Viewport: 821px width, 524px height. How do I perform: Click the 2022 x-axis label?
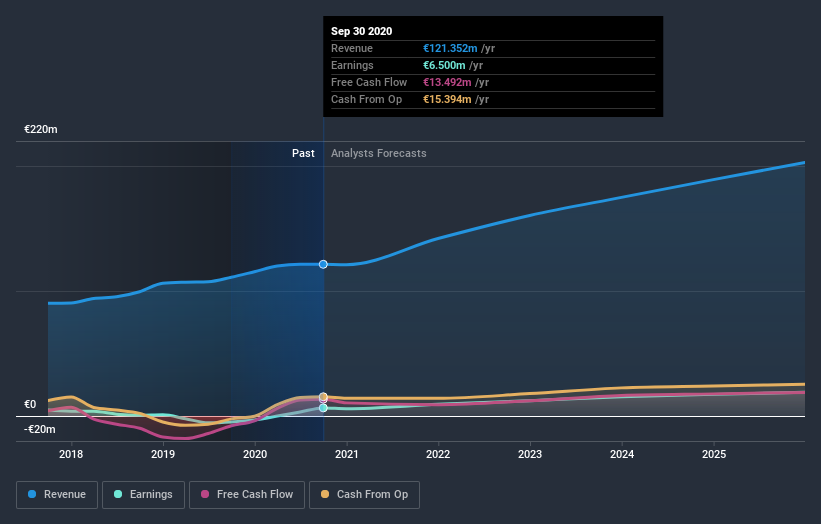click(438, 454)
